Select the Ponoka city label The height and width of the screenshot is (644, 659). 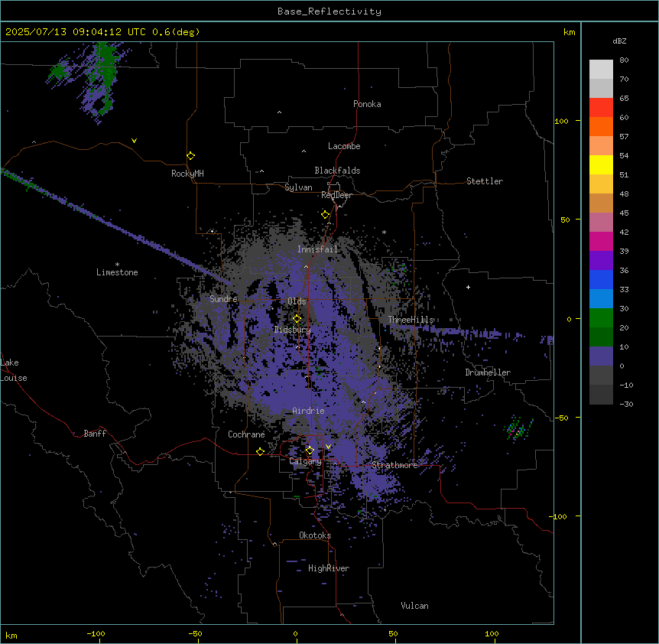[x=367, y=104]
